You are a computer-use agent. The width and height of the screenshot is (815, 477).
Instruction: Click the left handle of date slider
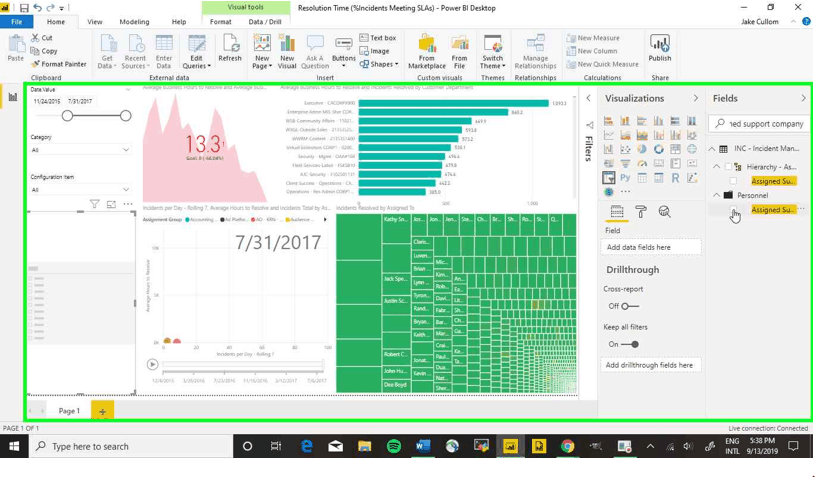pyautogui.click(x=67, y=116)
